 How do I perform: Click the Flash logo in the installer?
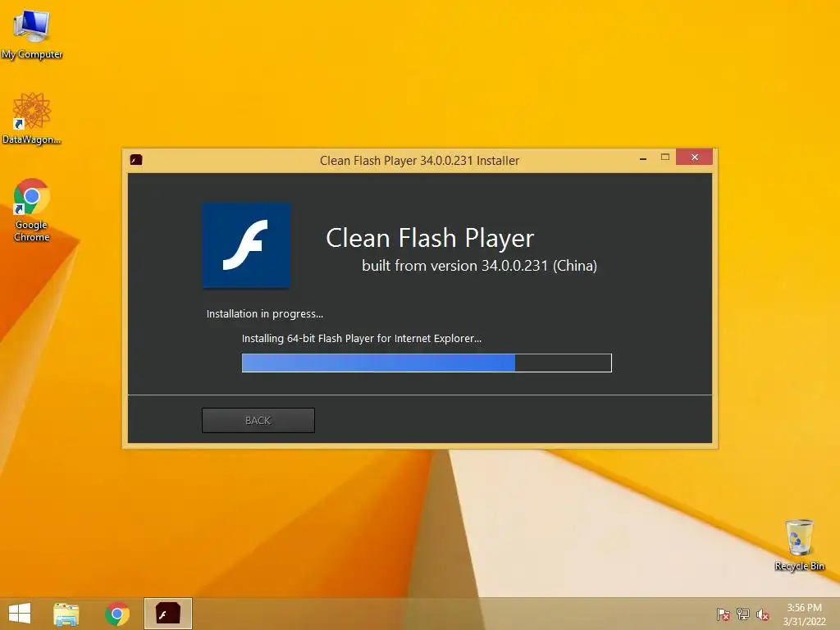tap(246, 245)
